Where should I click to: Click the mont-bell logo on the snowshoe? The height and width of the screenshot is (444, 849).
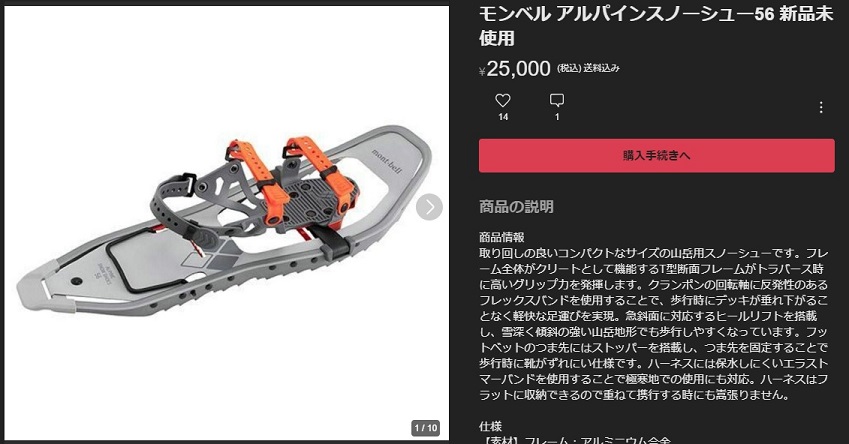pyautogui.click(x=388, y=161)
